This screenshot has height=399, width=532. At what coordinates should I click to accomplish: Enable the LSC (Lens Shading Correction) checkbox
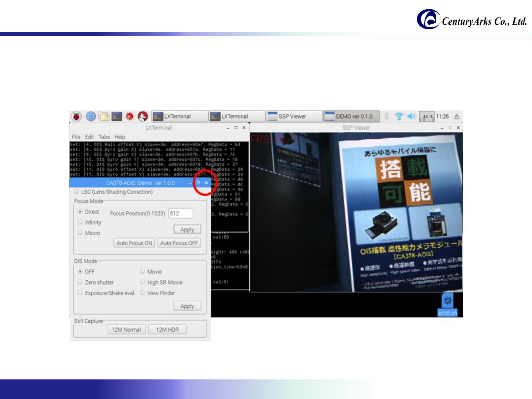pos(77,191)
